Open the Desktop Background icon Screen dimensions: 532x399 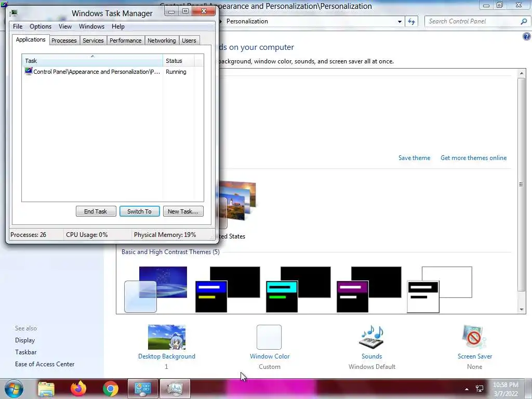pyautogui.click(x=167, y=337)
